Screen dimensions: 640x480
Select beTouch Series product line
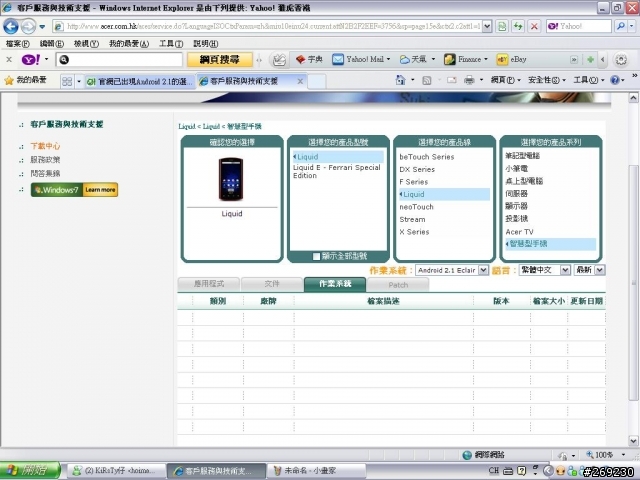pyautogui.click(x=427, y=157)
